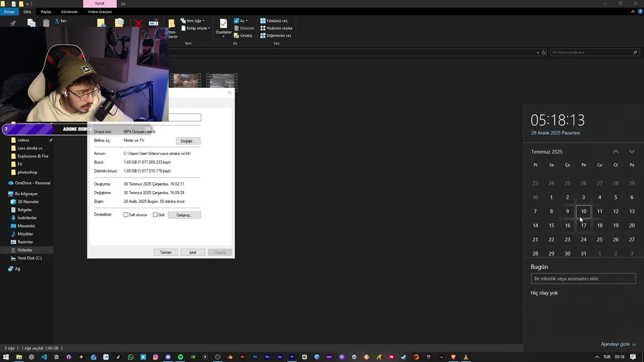Image resolution: width=644 pixels, height=362 pixels.
Task: Click the TUR language indicator
Action: 607,357
